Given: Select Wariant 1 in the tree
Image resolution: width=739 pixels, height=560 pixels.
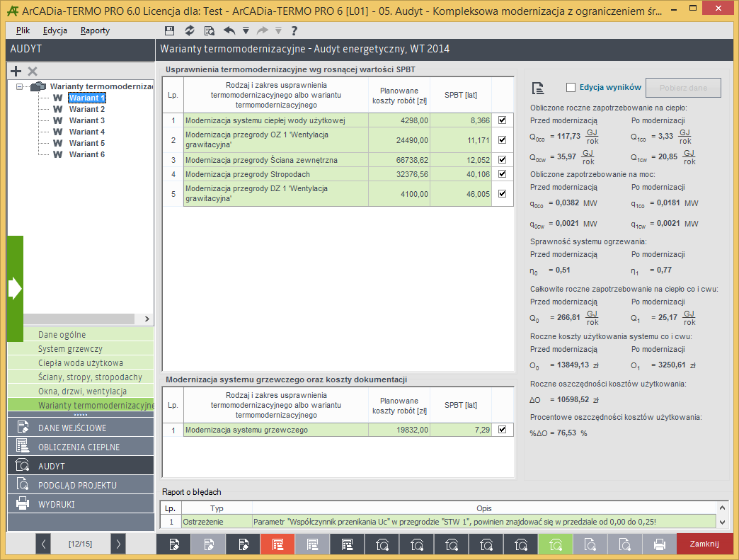Looking at the screenshot, I should pyautogui.click(x=87, y=98).
